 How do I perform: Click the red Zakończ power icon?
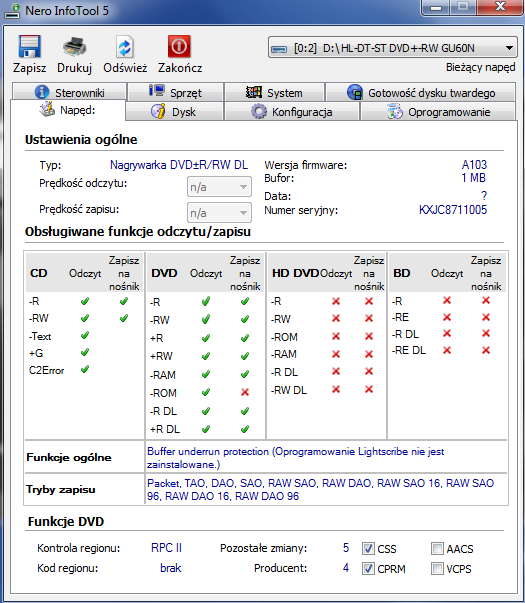179,47
